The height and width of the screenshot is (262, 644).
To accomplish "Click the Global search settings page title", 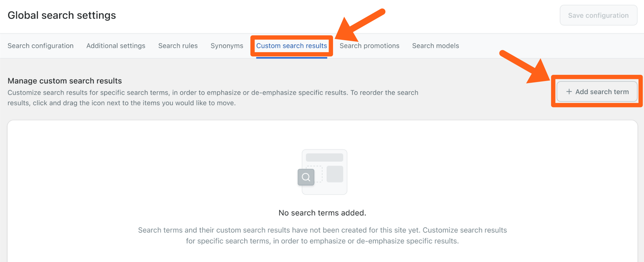I will click(62, 15).
